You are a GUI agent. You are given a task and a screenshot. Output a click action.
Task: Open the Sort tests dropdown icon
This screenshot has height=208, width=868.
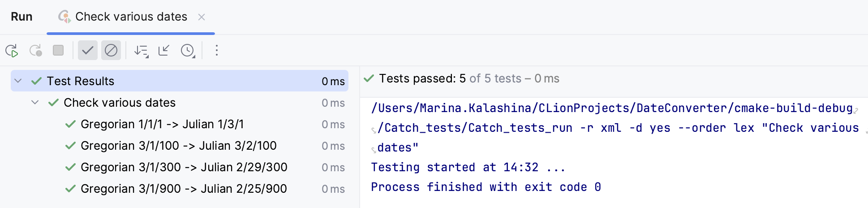click(x=142, y=51)
